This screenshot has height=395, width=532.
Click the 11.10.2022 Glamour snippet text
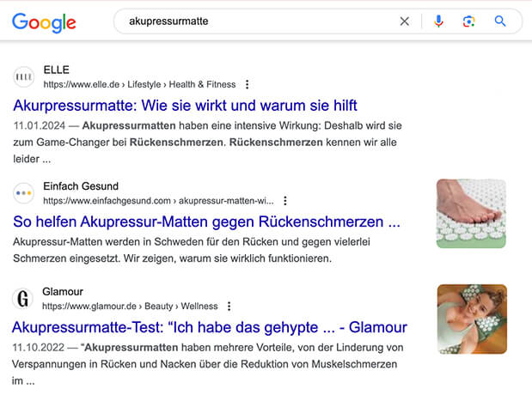pos(208,364)
